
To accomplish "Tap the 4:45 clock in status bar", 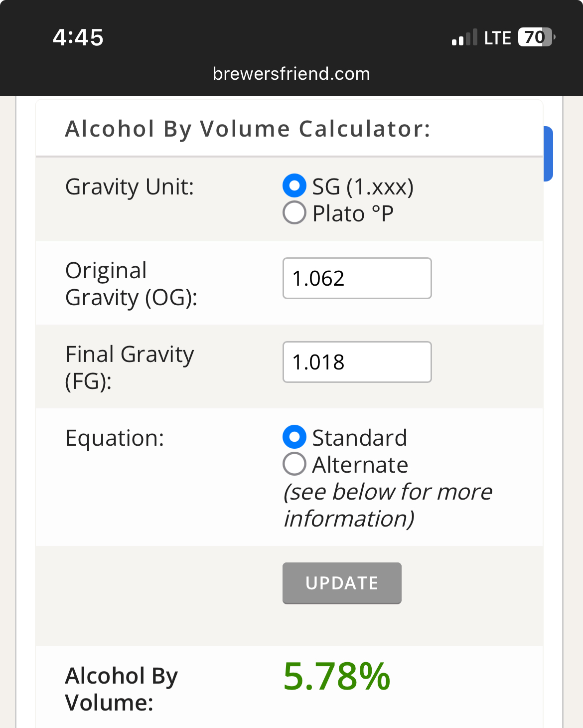I will [78, 37].
